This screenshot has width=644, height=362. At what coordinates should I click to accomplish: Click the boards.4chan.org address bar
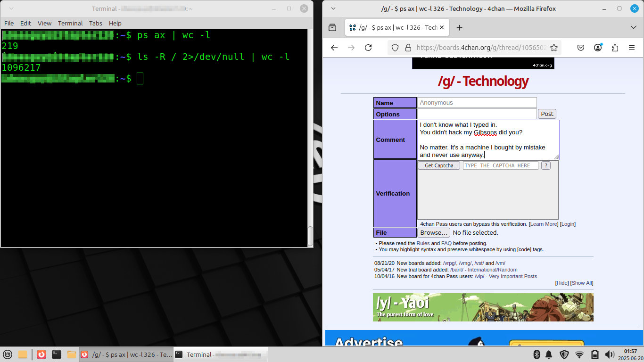click(x=481, y=48)
